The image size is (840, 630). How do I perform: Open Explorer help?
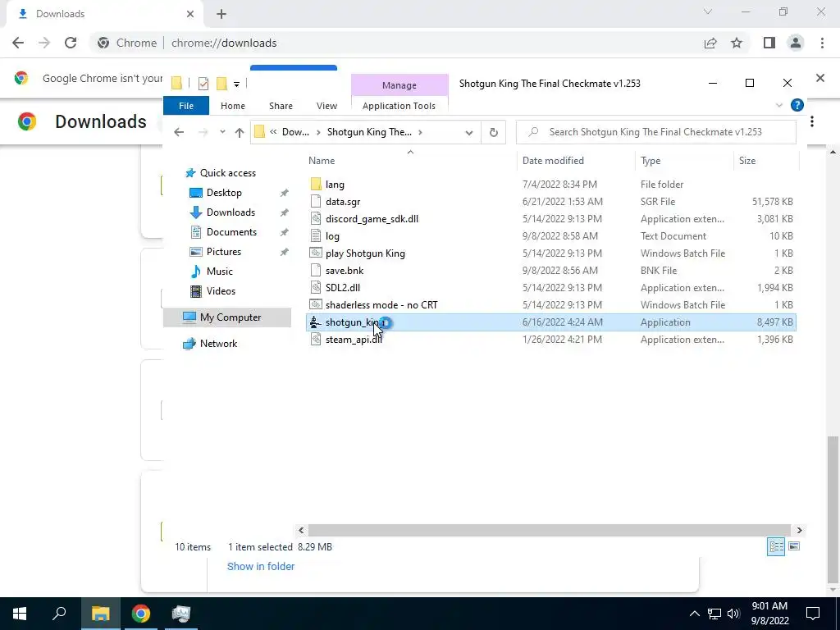797,106
